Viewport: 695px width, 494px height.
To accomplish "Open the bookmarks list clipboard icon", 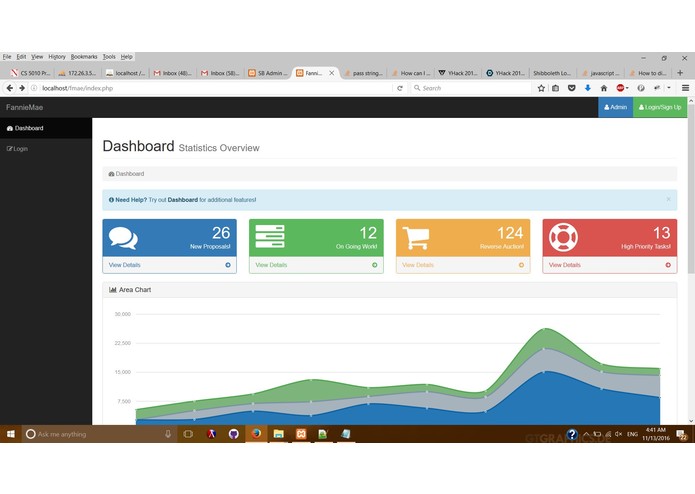I will [555, 88].
